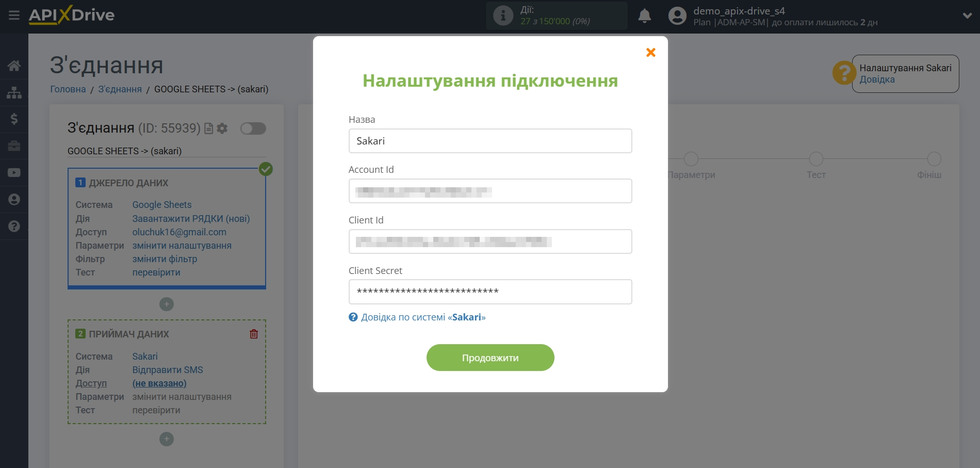The image size is (980, 468).
Task: Click the help icon beside Sakari system link
Action: [353, 317]
